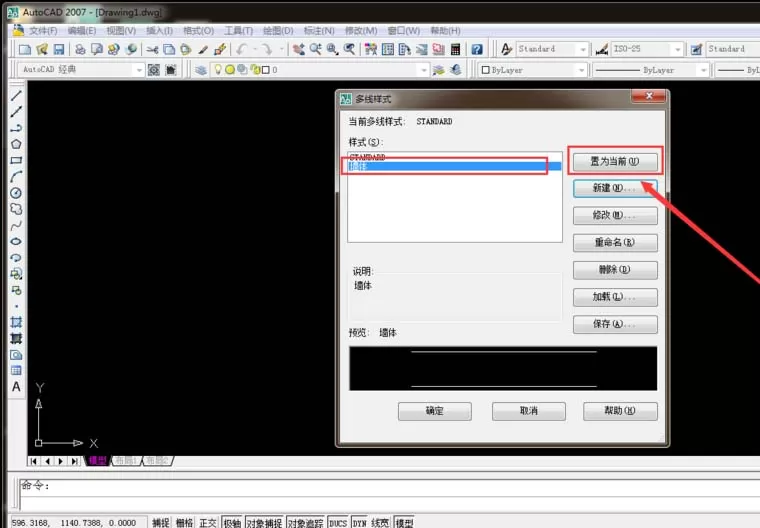The height and width of the screenshot is (528, 760).
Task: Click the Save icon in toolbar
Action: pyautogui.click(x=59, y=49)
